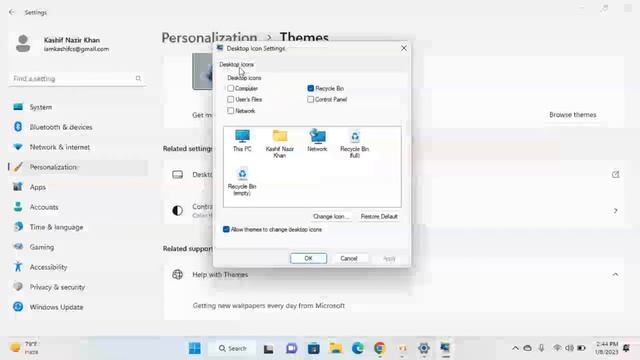Open Desktop icon settings external link icon
640x360 pixels.
(616, 175)
